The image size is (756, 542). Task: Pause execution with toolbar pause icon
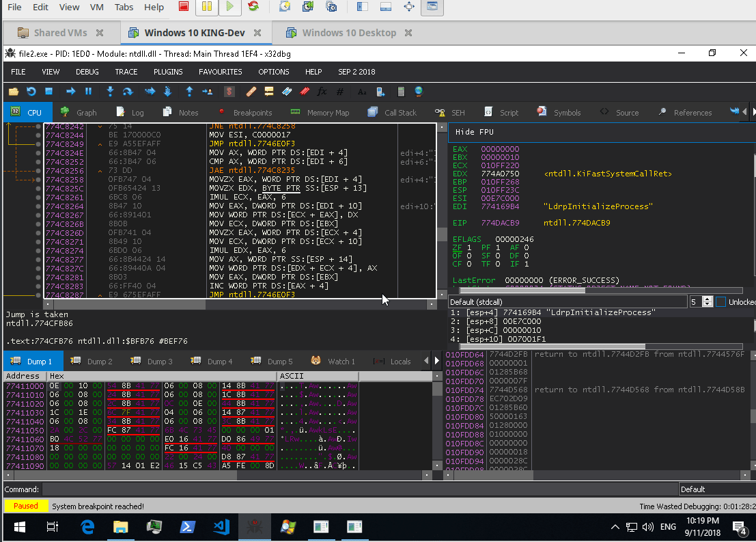point(88,91)
